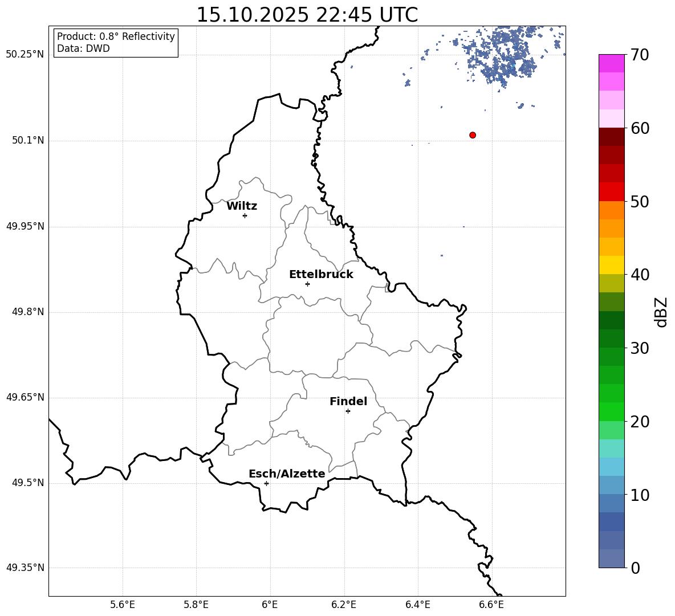
Task: Click the colorbar tick label 20
Action: point(640,421)
